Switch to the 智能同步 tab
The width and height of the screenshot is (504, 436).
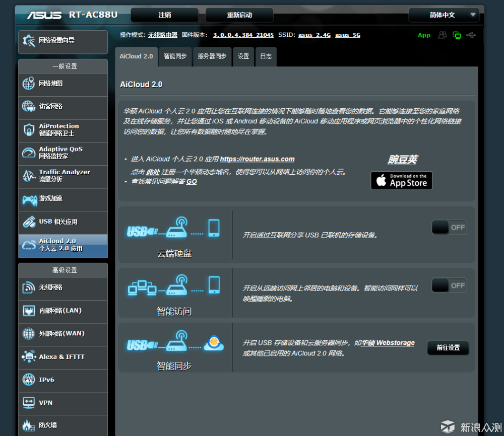tap(175, 56)
